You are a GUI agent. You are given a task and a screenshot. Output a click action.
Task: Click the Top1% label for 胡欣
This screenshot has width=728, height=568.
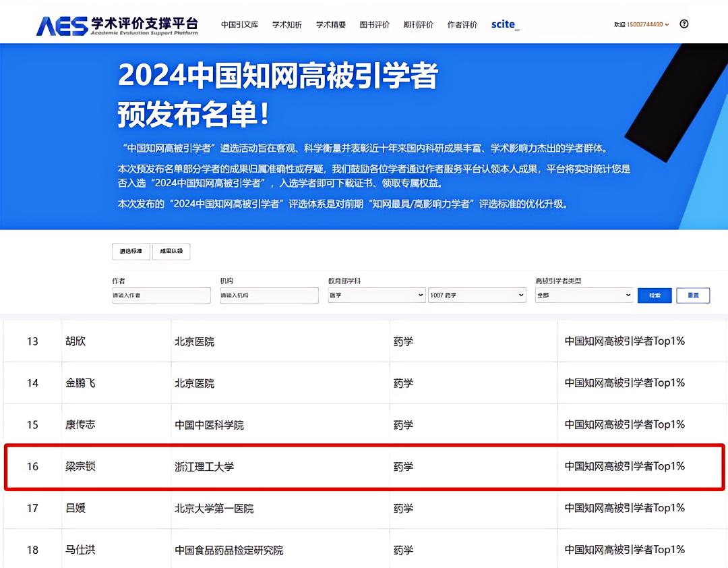[x=624, y=341]
